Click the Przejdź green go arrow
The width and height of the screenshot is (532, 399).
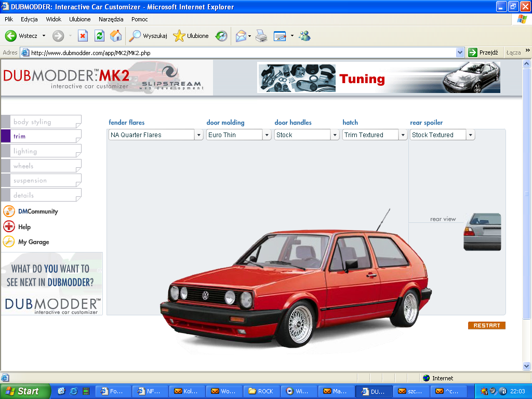472,52
